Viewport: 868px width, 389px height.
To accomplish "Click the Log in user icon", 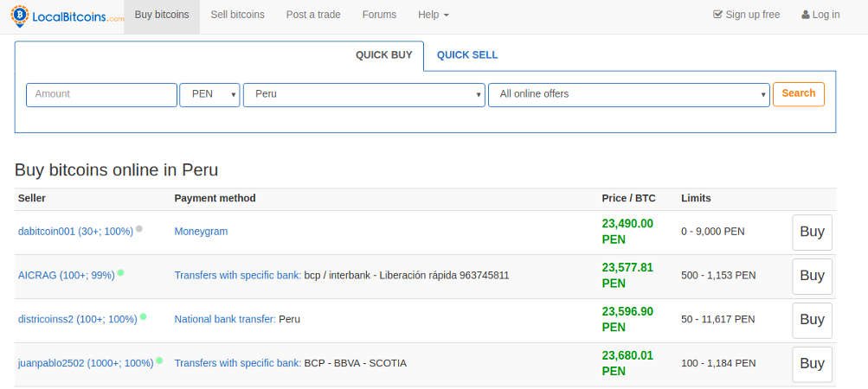I will tap(806, 15).
